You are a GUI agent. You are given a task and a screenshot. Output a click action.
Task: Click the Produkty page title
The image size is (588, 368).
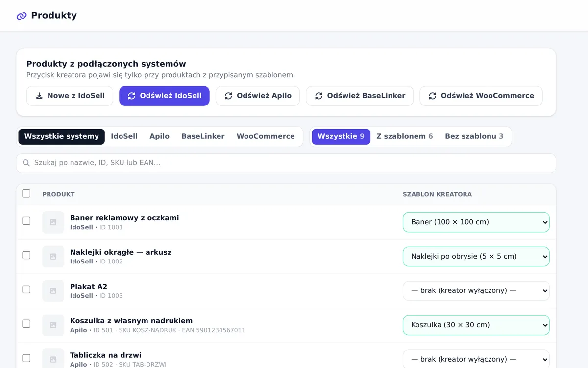coord(54,16)
